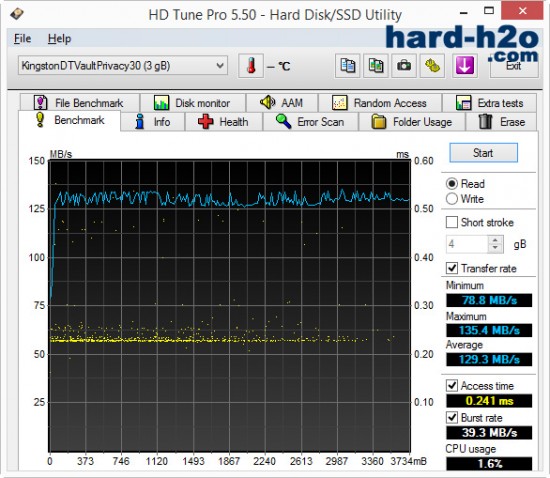The height and width of the screenshot is (478, 550).
Task: Click the Average value 129.3 MB/s
Action: [489, 359]
